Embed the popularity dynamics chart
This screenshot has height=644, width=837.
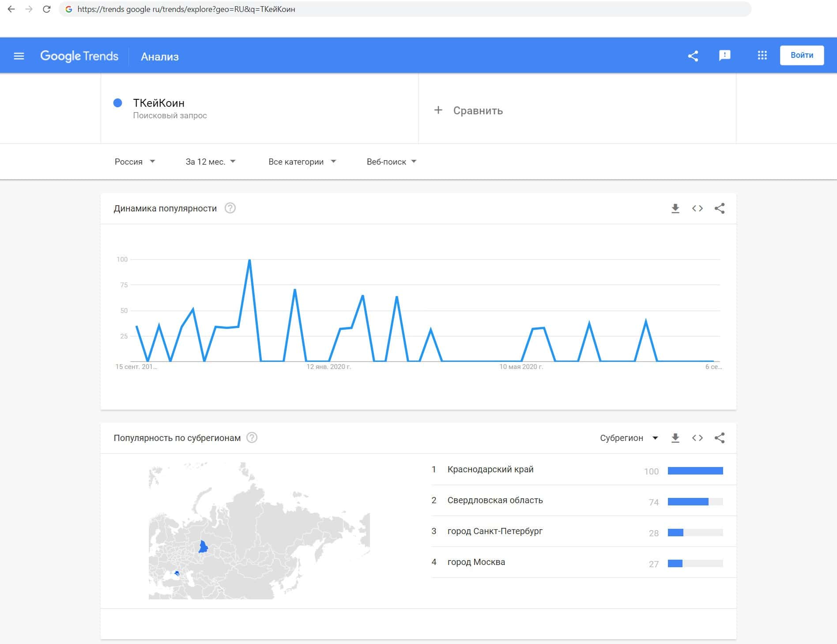click(x=697, y=208)
